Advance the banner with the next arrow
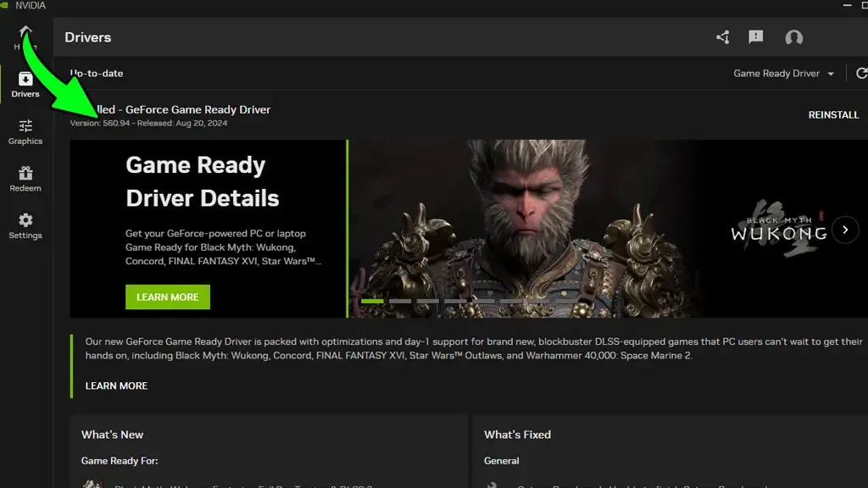The image size is (868, 488). click(845, 230)
